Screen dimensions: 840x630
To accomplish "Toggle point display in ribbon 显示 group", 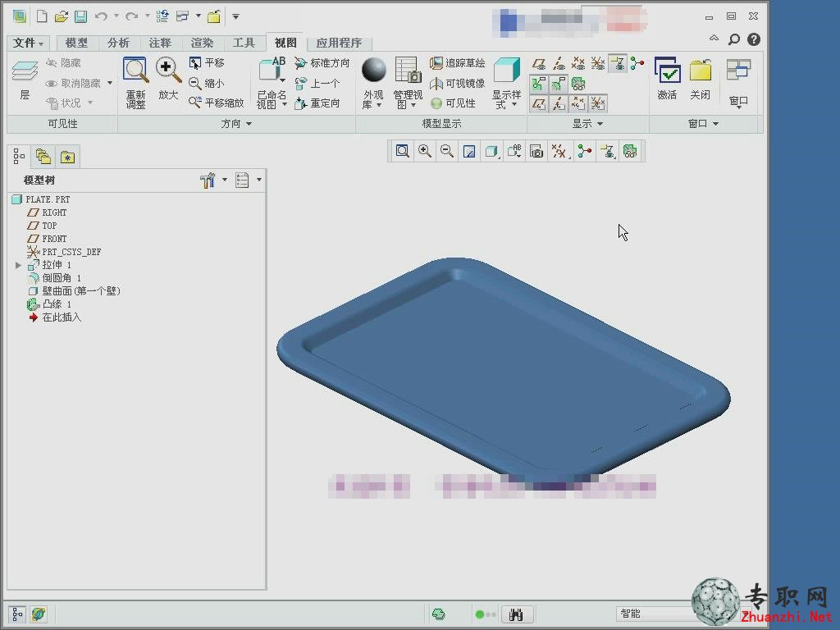I will (578, 64).
